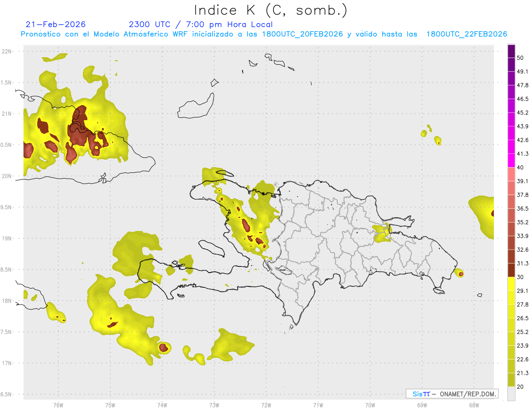Click legend value "35.2"
532x411 pixels.
point(523,222)
